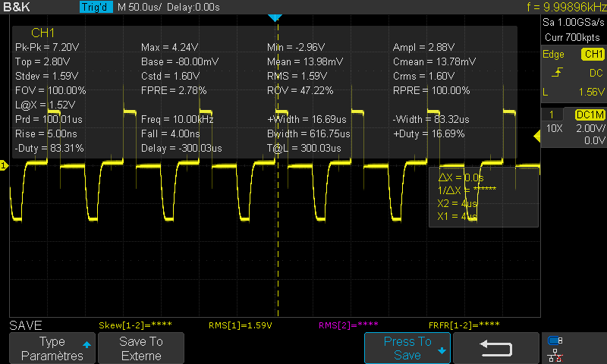Click the ROV = 47.22% measurement

(x=300, y=90)
